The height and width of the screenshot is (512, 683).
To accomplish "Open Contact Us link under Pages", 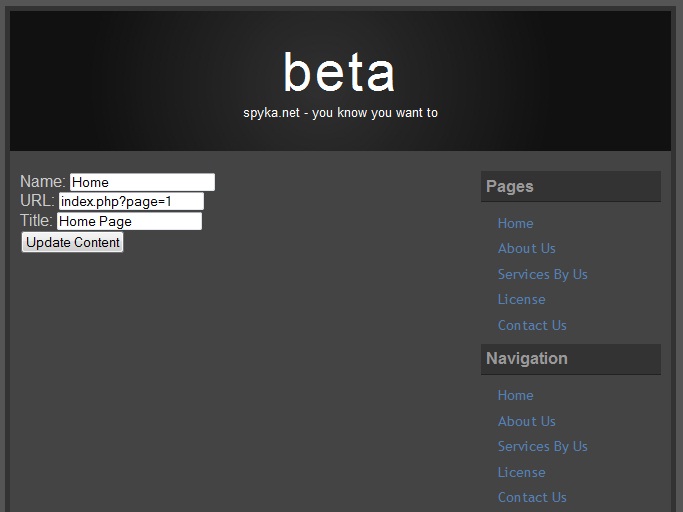I will pyautogui.click(x=532, y=325).
